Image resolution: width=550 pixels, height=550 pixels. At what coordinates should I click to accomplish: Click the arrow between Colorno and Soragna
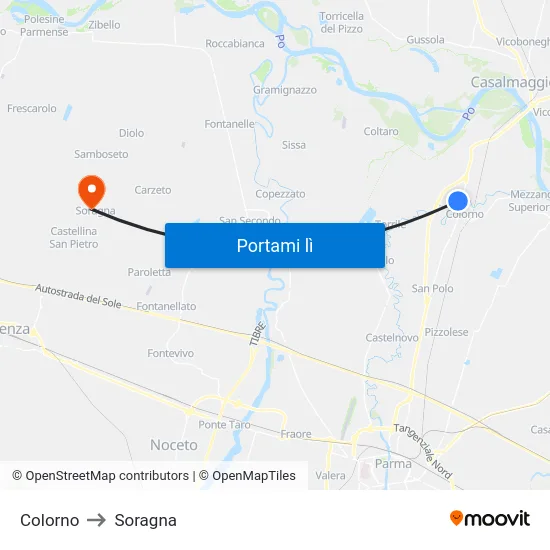click(96, 520)
